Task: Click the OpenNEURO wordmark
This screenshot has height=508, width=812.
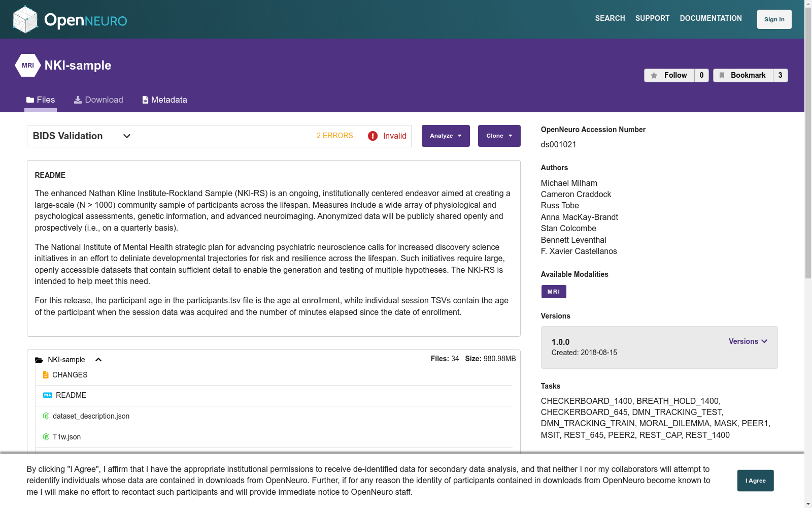Action: pos(86,20)
